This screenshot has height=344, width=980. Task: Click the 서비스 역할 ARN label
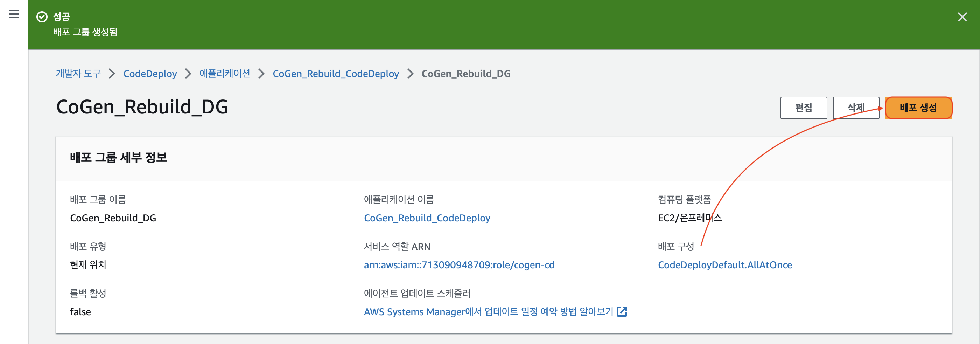point(397,247)
